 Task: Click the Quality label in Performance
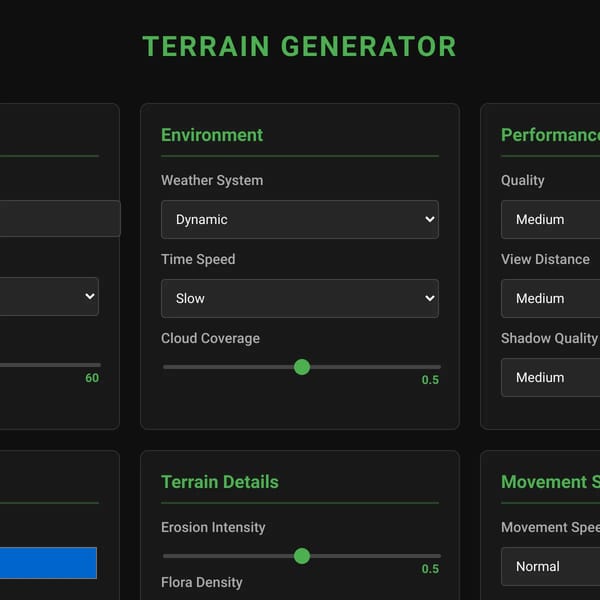click(x=522, y=180)
